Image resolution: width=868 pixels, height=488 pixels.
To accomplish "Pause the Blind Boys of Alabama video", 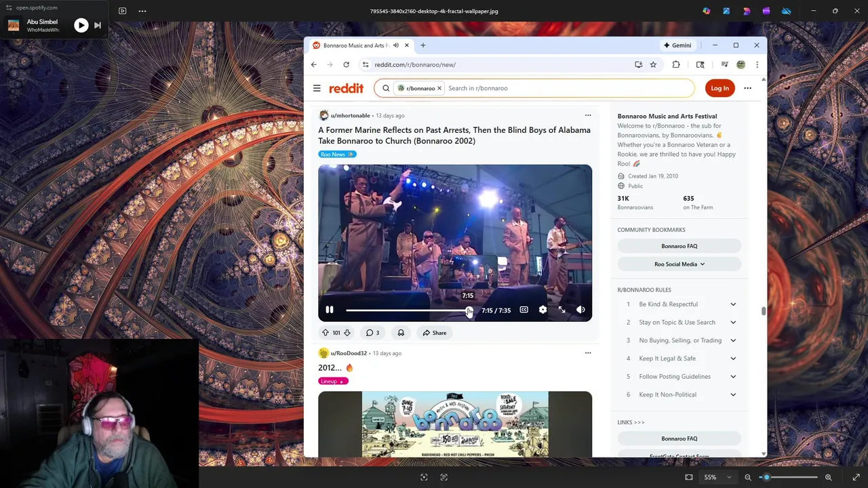I will tap(329, 310).
